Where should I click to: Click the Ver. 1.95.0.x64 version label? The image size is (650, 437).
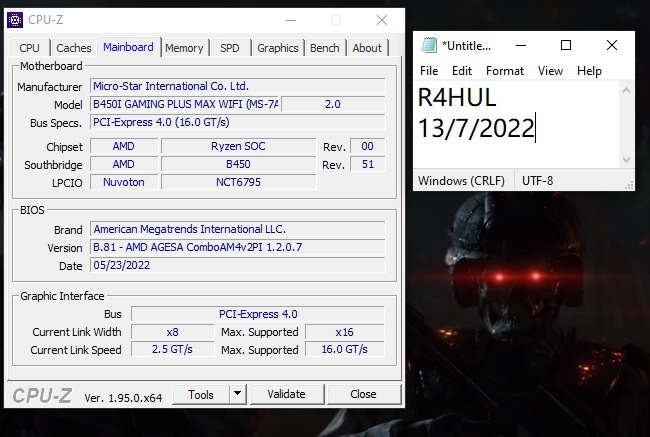(x=123, y=398)
